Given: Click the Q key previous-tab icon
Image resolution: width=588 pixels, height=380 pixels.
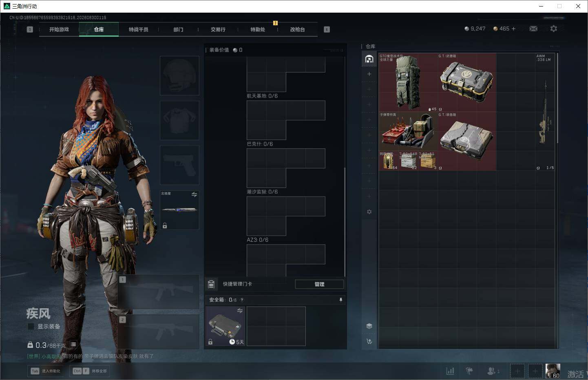Looking at the screenshot, I should 30,29.
